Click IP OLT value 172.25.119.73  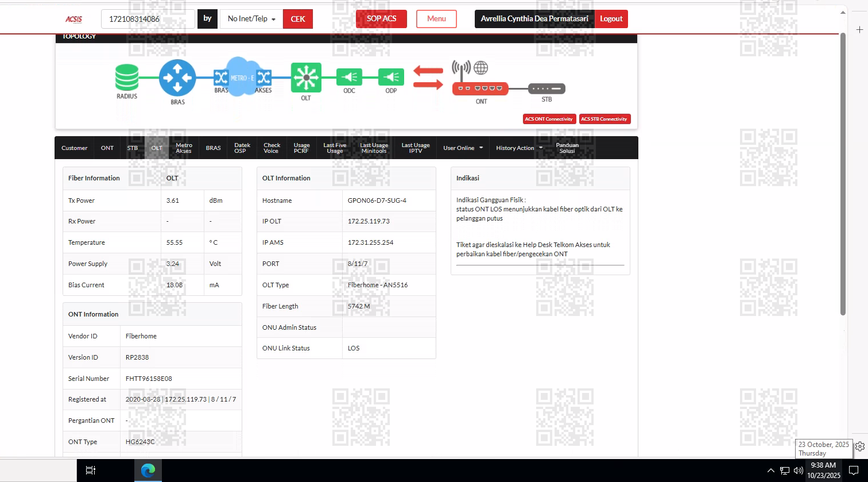coord(369,222)
